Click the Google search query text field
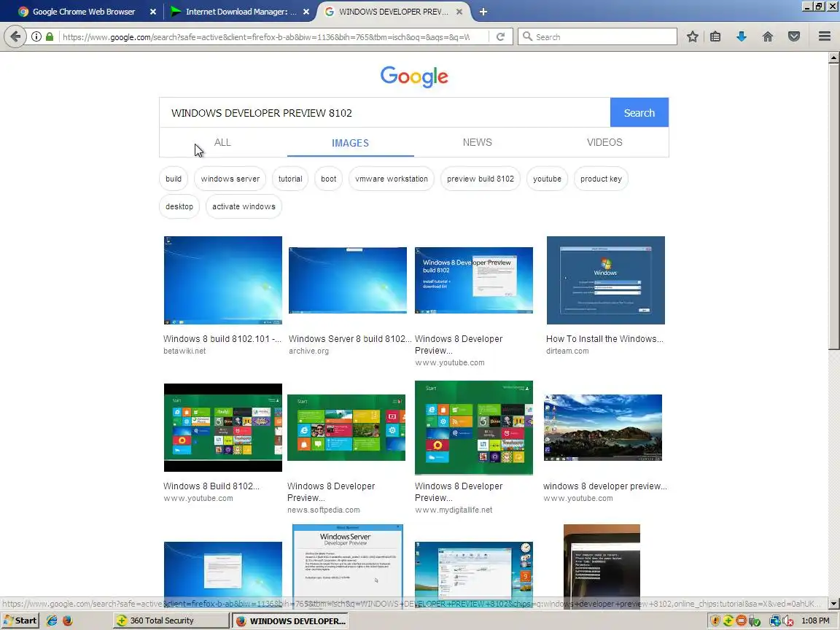The width and height of the screenshot is (840, 630). 385,113
